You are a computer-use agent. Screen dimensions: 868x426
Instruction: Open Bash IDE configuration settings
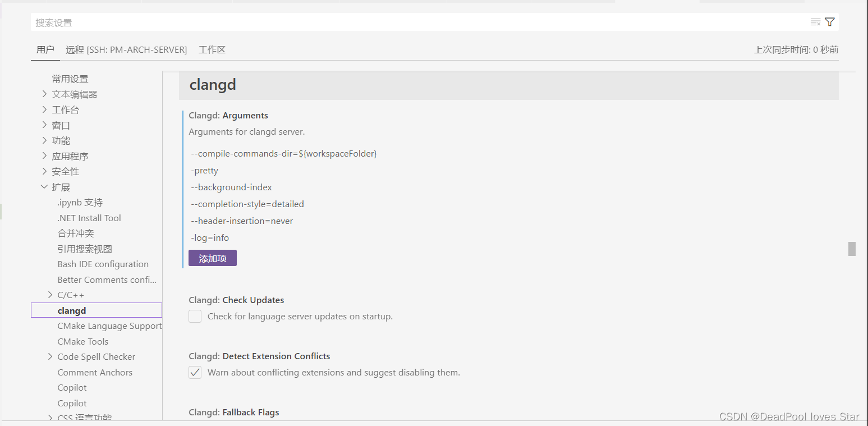click(x=103, y=264)
